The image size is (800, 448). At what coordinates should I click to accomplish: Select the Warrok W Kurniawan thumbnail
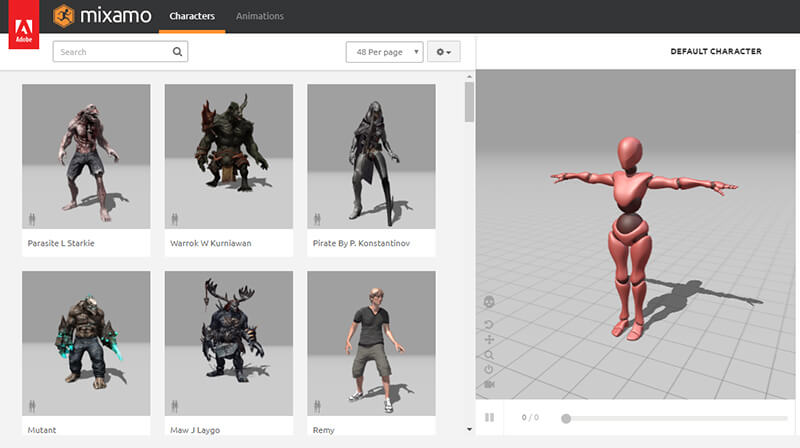(x=229, y=156)
